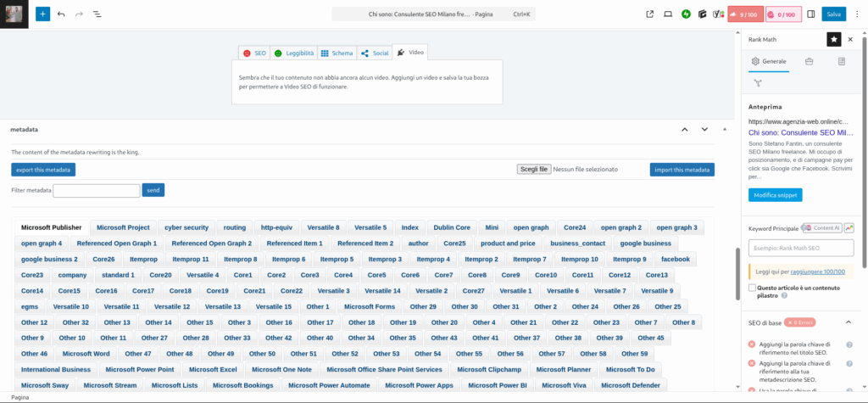Open the document overview list icon
The width and height of the screenshot is (868, 403).
(x=97, y=14)
